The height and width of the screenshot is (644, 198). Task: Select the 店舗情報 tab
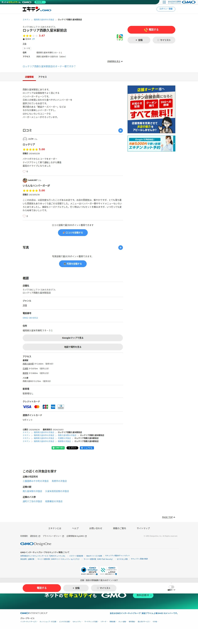(29, 77)
